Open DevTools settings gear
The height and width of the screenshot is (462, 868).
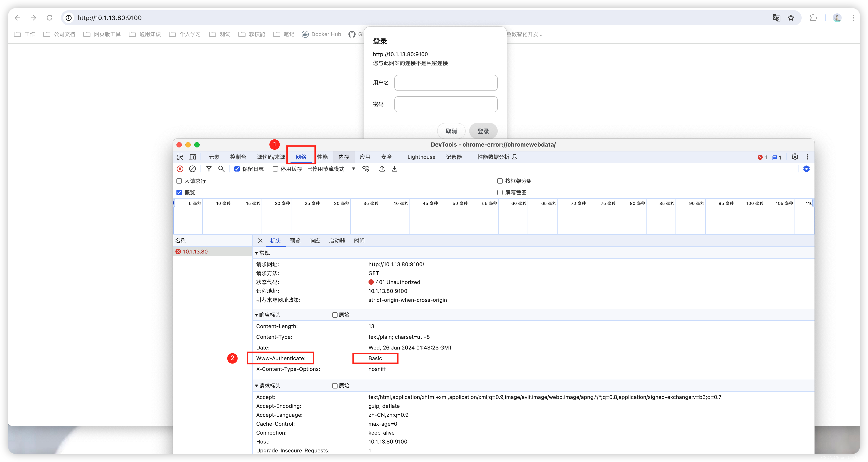point(795,157)
